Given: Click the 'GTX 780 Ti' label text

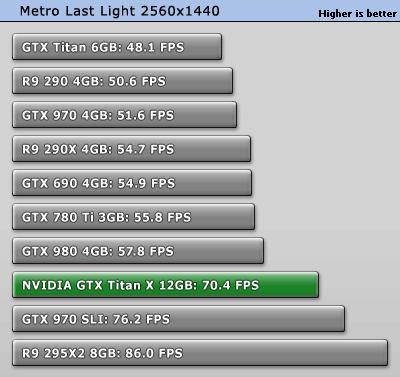Looking at the screenshot, I should click(x=58, y=217).
